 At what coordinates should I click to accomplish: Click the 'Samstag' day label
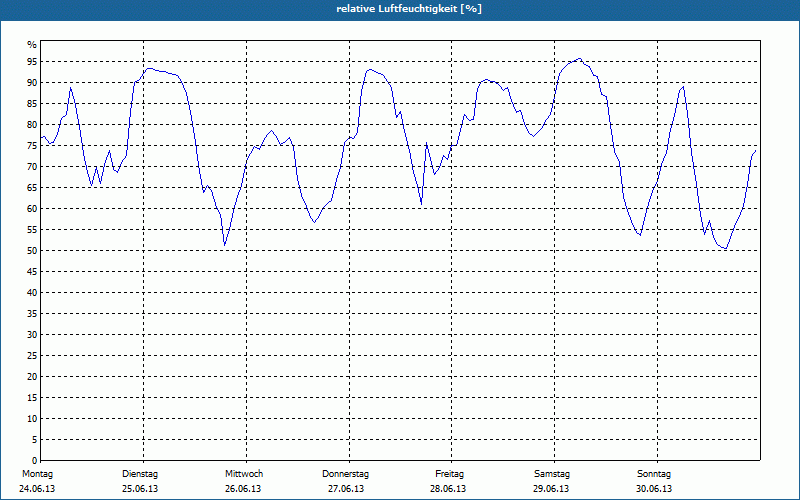552,474
